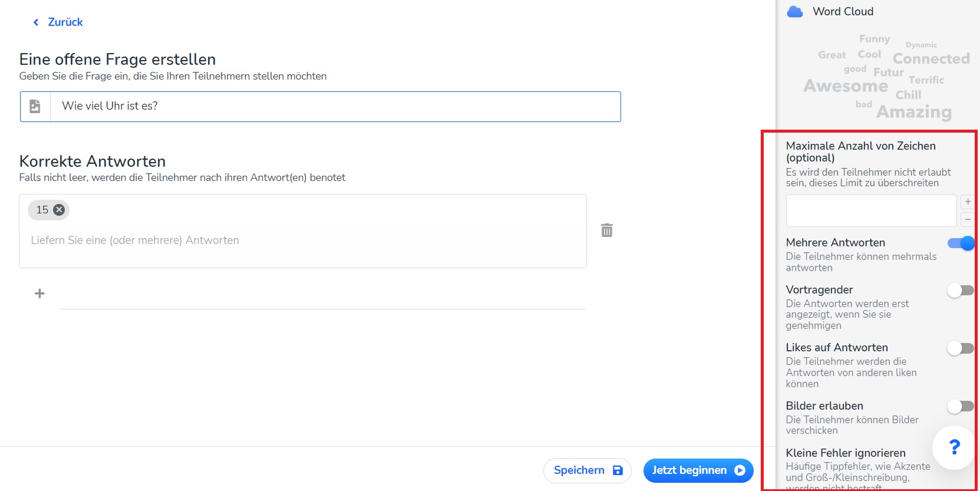Enable the Vortragender toggle
Screen dimensions: 980x491
click(961, 291)
